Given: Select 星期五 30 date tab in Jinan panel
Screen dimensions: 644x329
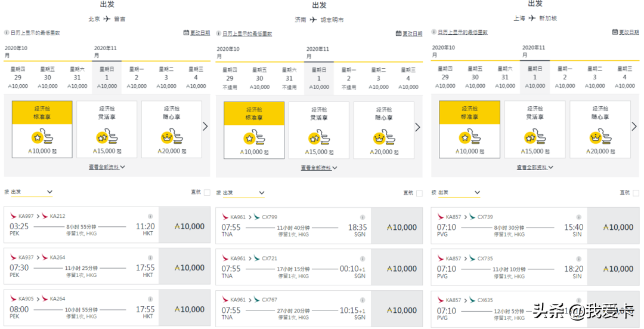Looking at the screenshot, I should pos(259,78).
